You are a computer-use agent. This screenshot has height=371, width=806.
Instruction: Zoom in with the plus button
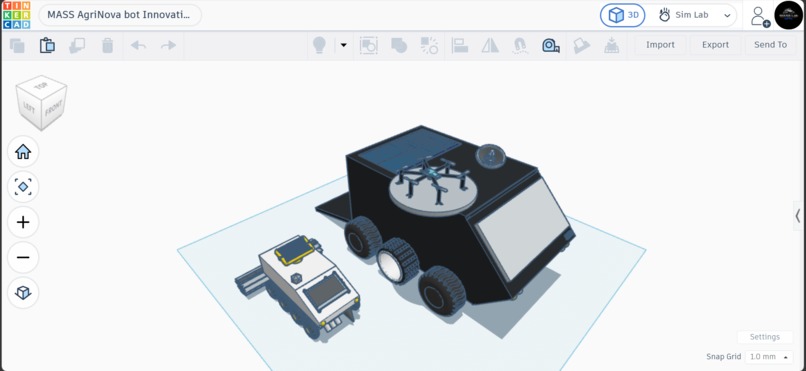click(x=23, y=222)
